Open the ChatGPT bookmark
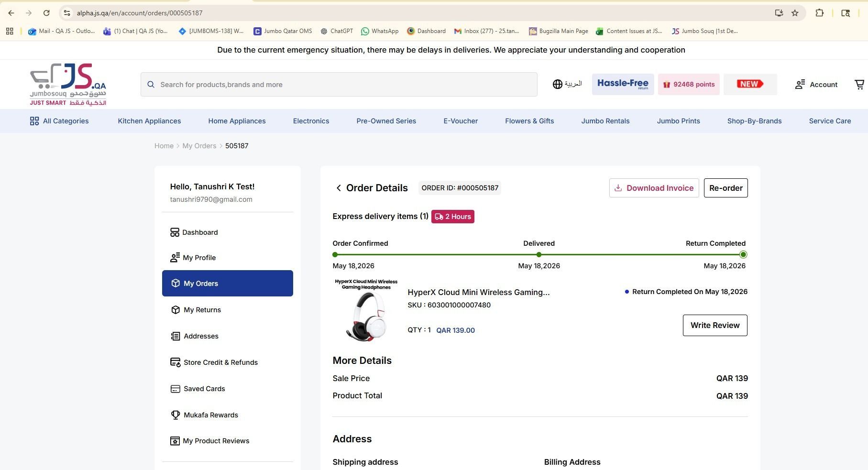This screenshot has width=868, height=470. pos(337,31)
